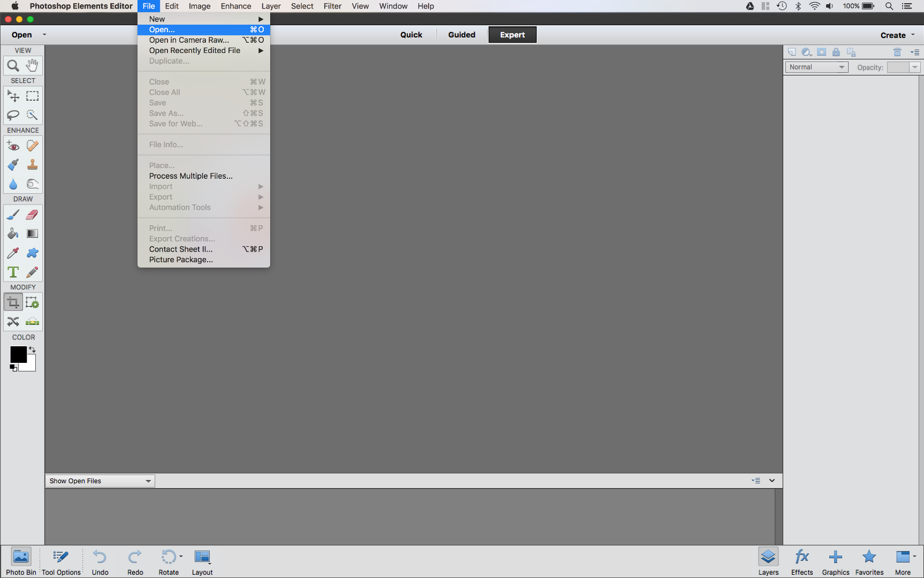924x578 pixels.
Task: Open the blend mode dropdown showing Normal
Action: 816,67
